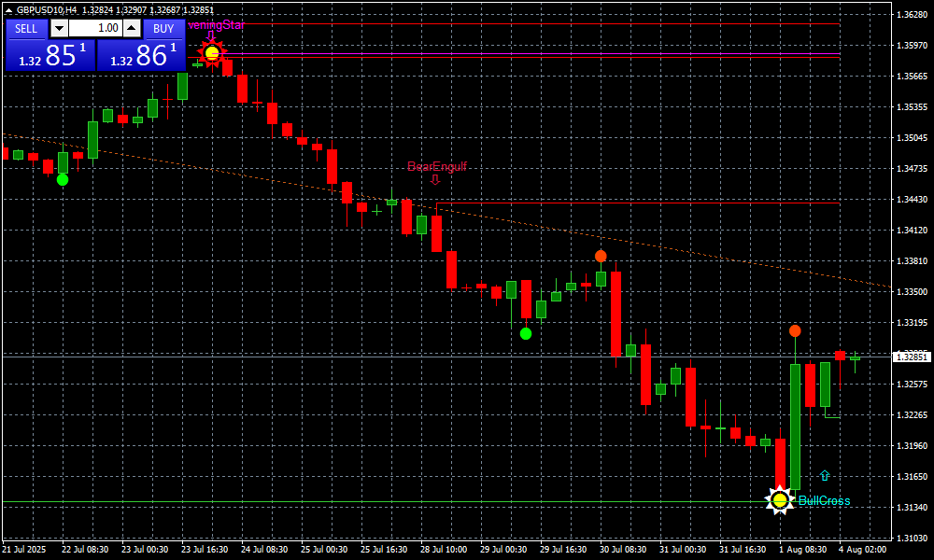Increase lot volume with the up arrow

[x=132, y=29]
